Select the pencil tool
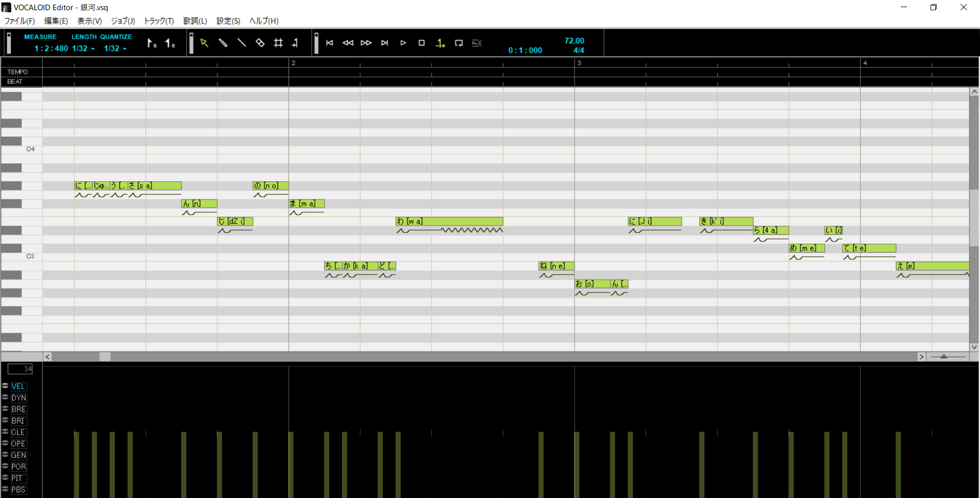Viewport: 980px width, 498px height. point(223,43)
